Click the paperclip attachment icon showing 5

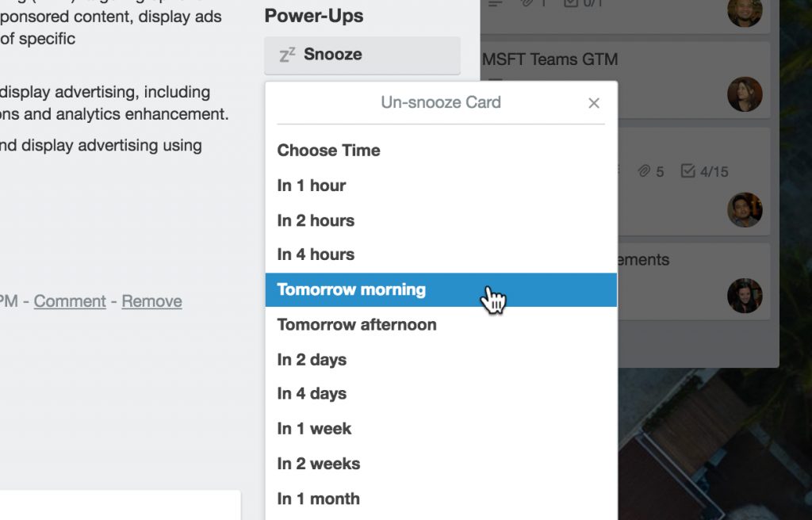(644, 171)
